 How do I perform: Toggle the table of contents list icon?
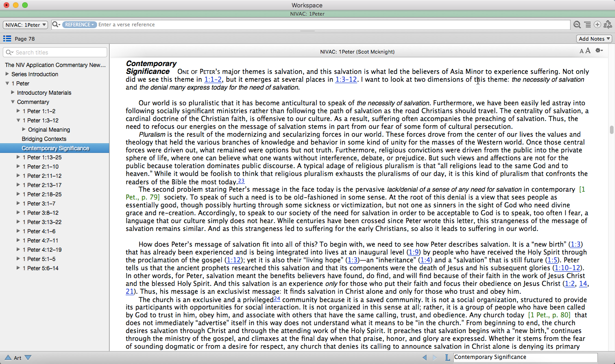coord(7,39)
